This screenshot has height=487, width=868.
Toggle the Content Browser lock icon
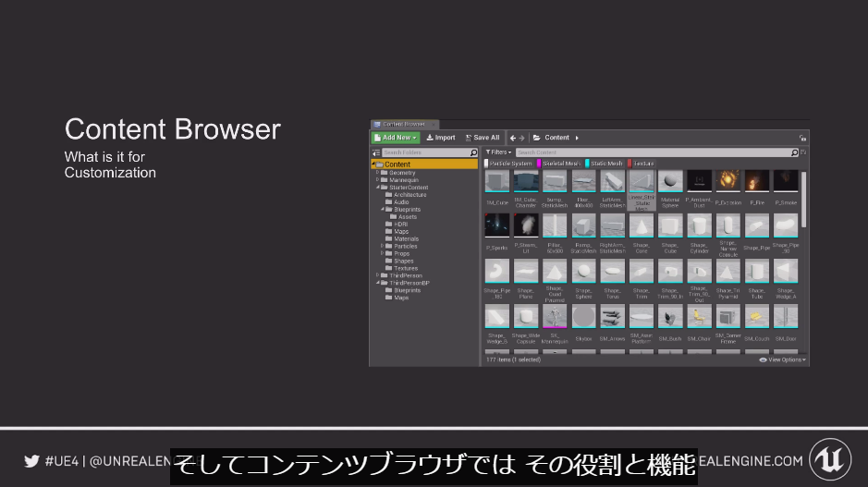pyautogui.click(x=802, y=138)
